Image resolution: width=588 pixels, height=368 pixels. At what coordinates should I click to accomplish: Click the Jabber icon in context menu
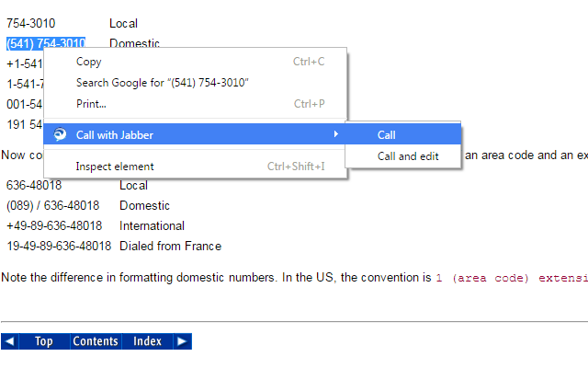click(60, 134)
